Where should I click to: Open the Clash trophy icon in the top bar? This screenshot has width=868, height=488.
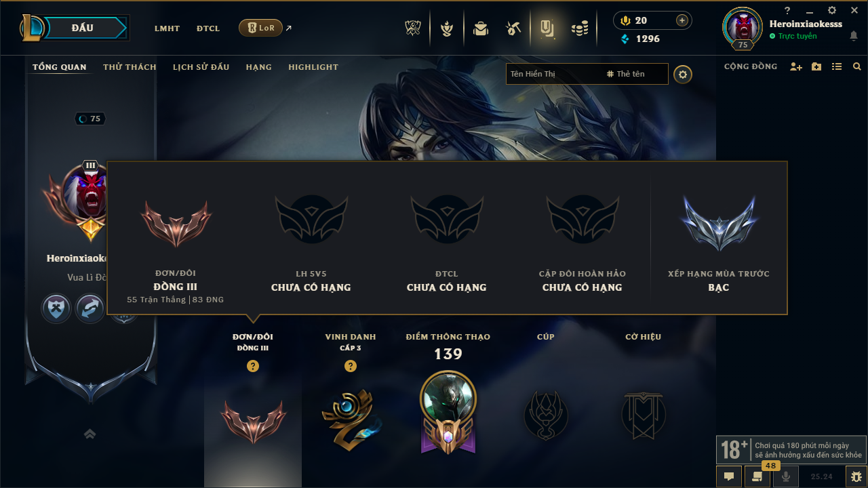(413, 28)
